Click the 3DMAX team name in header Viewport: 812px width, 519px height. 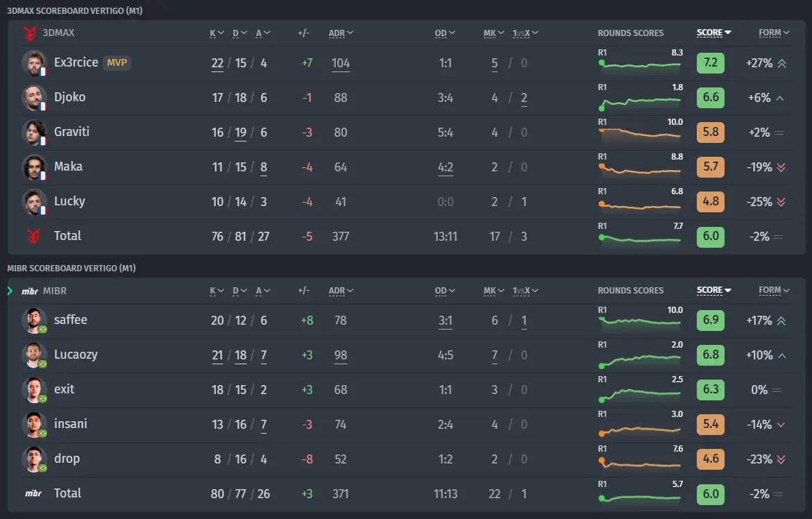coord(58,33)
